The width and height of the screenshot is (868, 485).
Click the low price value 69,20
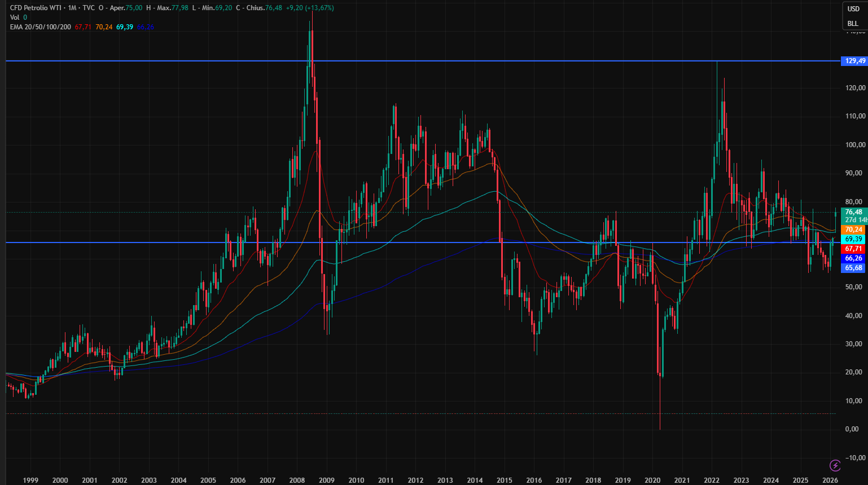[223, 8]
